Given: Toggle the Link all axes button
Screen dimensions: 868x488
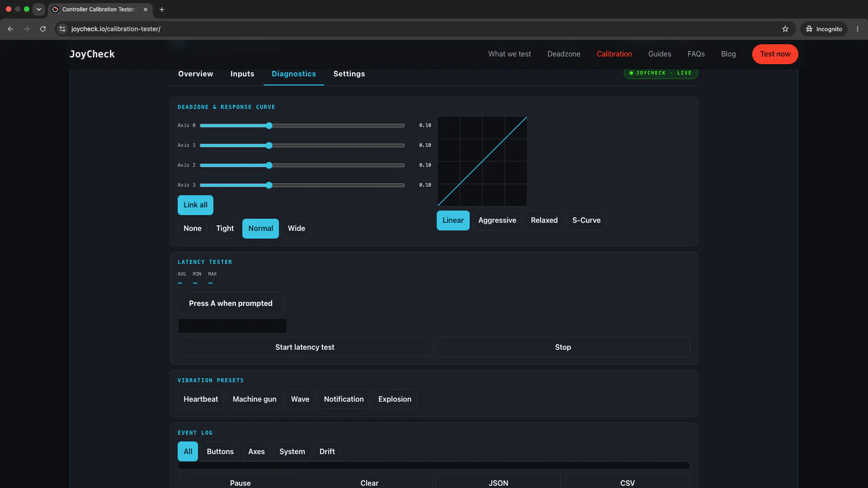Looking at the screenshot, I should tap(195, 205).
